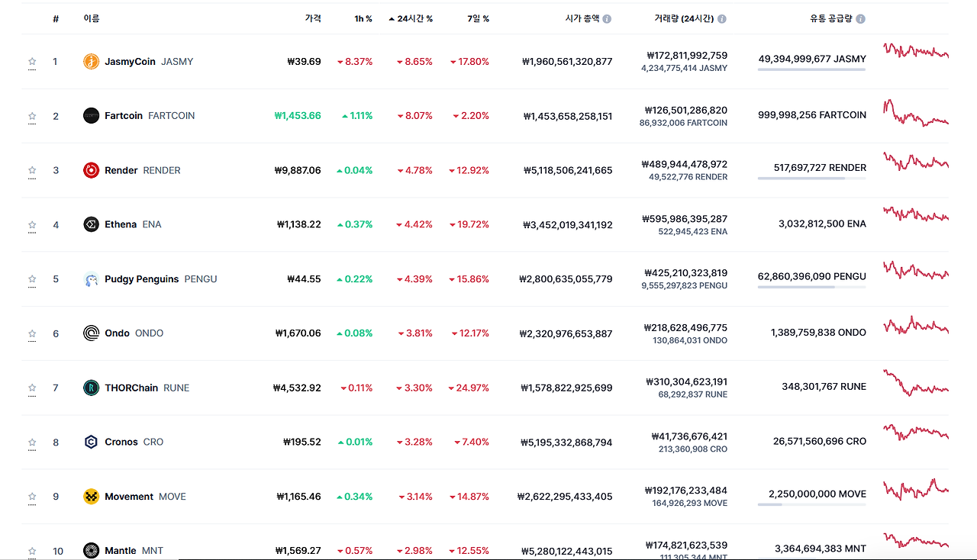Open the Ethena ENA coin page

pos(133,224)
